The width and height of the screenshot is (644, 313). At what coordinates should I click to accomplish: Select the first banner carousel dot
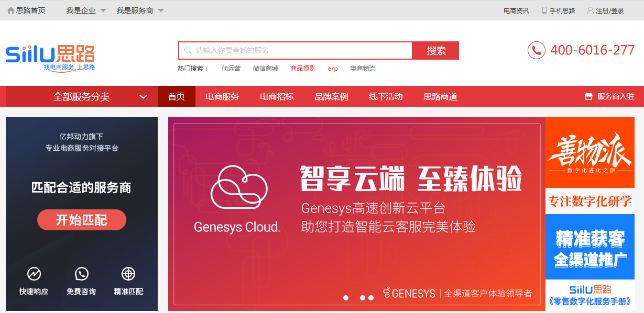[x=346, y=298]
